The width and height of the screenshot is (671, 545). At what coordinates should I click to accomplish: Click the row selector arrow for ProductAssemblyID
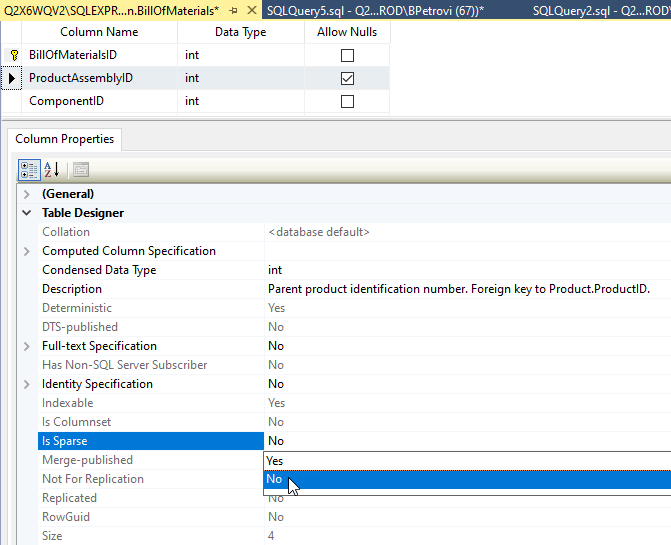12,78
